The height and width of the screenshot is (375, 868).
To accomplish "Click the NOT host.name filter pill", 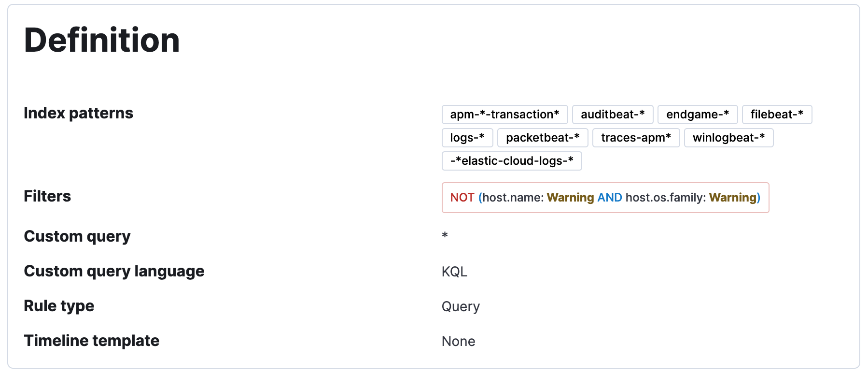I will [x=605, y=198].
